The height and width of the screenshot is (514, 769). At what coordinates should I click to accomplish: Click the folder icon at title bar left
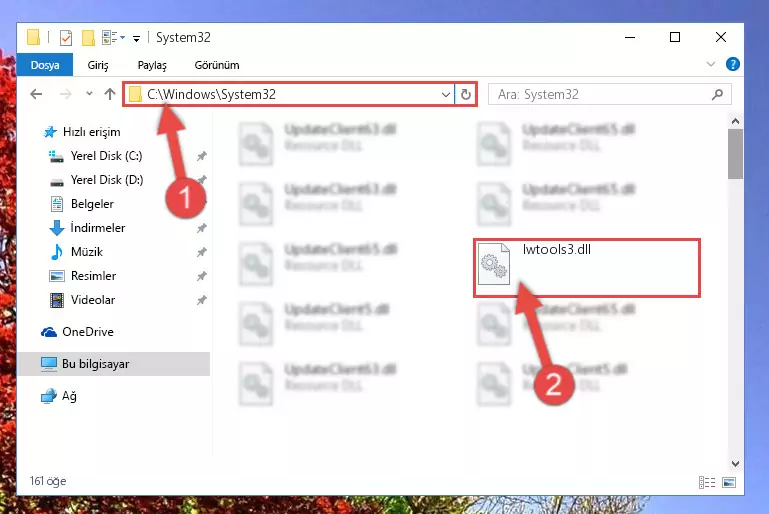[33, 37]
